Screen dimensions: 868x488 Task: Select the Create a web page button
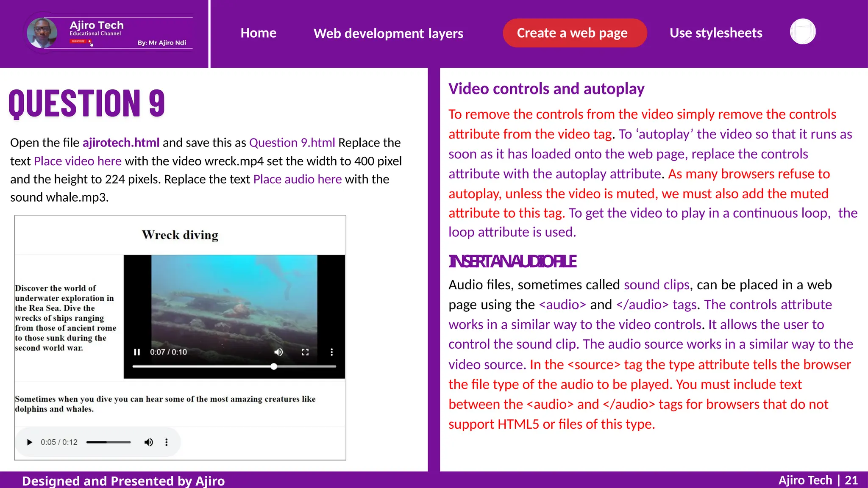pos(575,33)
